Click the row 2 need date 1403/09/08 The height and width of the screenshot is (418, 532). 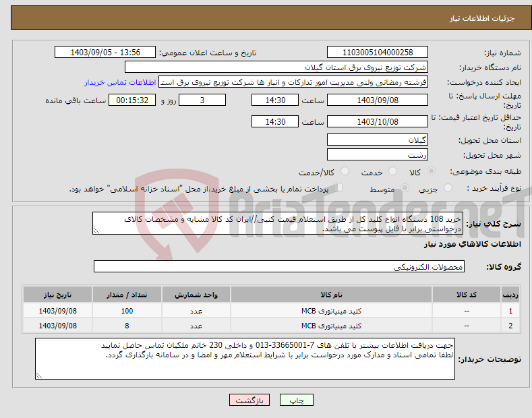[58, 326]
